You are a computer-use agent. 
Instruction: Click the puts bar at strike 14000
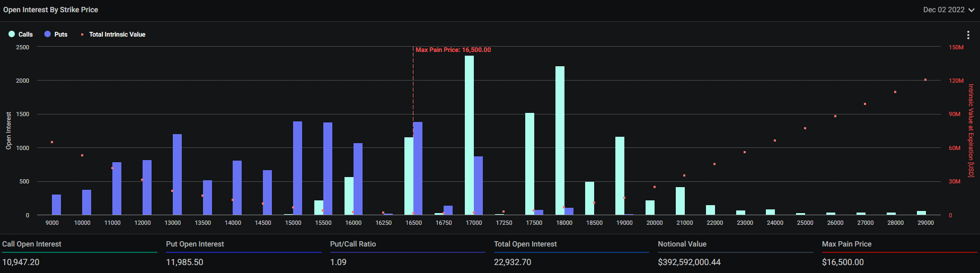tap(237, 188)
